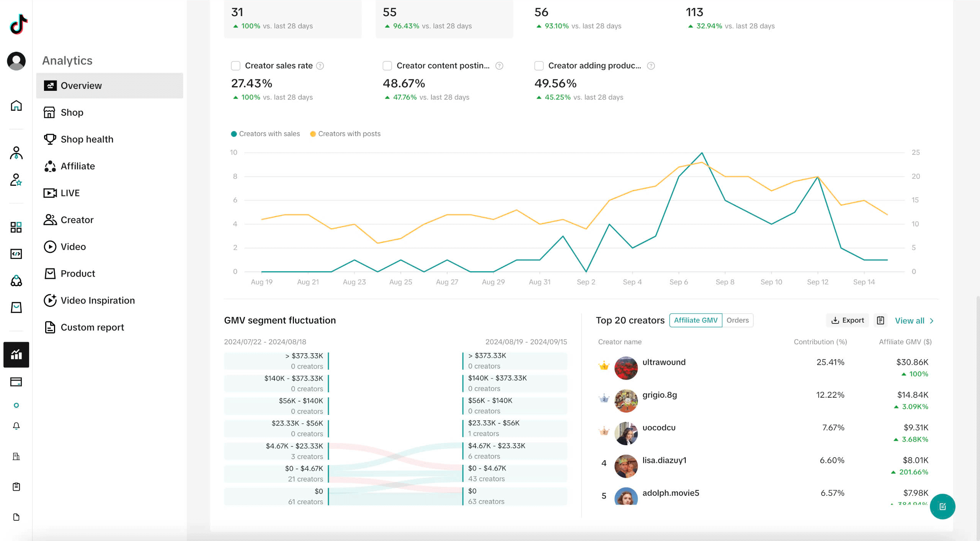Select the Affiliate GMV tab
This screenshot has width=980, height=541.
(695, 320)
